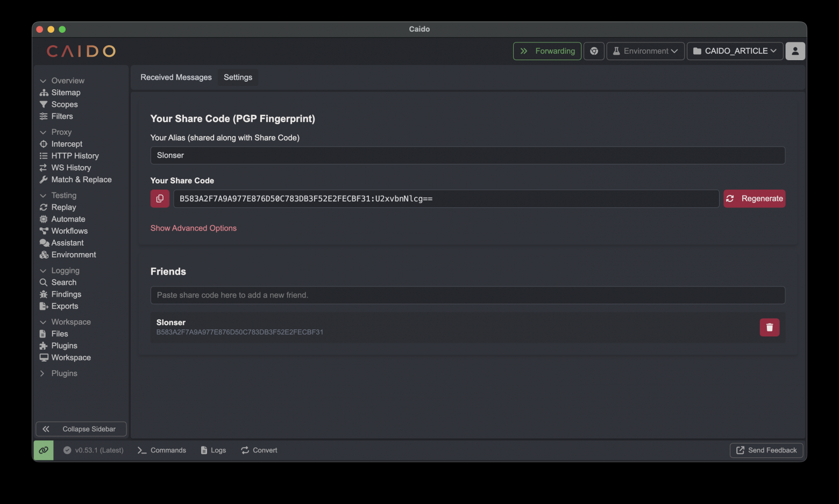Open Match & Replace in the sidebar
The height and width of the screenshot is (504, 839).
click(x=81, y=179)
